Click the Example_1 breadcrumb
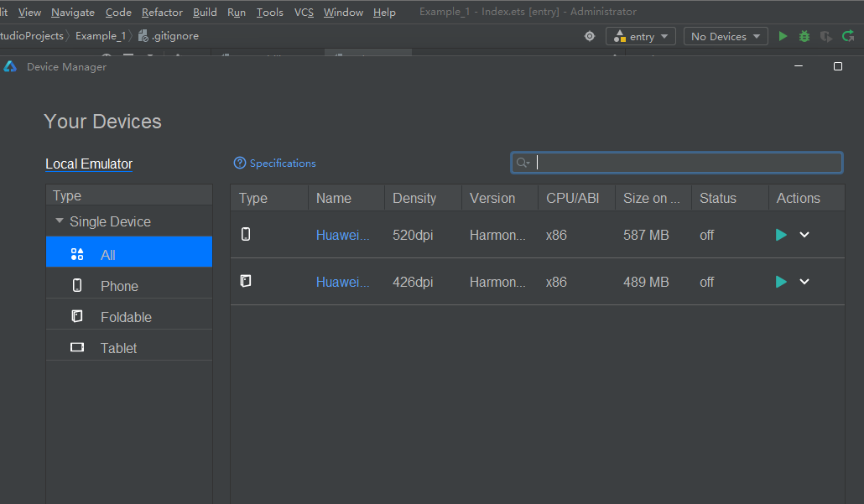The width and height of the screenshot is (864, 504). click(x=101, y=36)
